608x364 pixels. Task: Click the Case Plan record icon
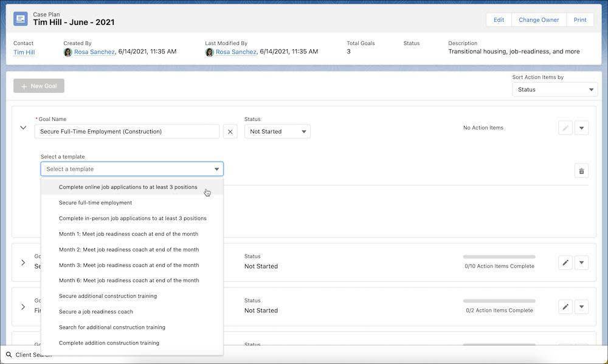pyautogui.click(x=21, y=19)
